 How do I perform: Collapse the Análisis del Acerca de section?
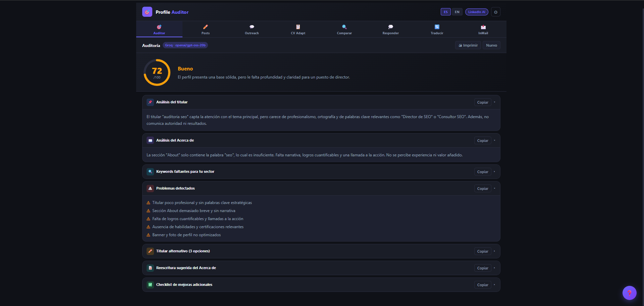(495, 141)
